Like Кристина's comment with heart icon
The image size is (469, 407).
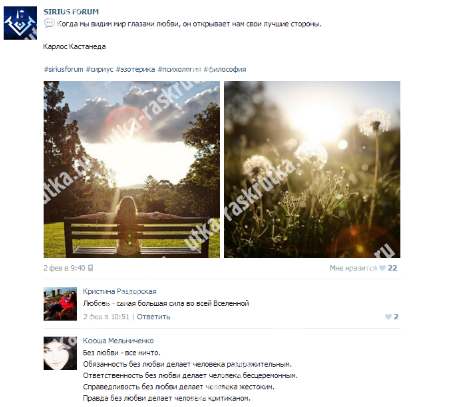[388, 317]
